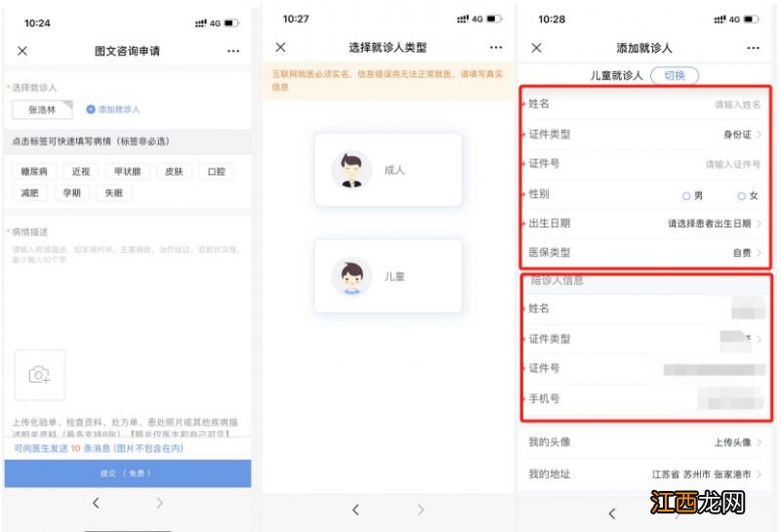
Task: Go back on the 图文咨询申请 screen
Action: pos(96,503)
